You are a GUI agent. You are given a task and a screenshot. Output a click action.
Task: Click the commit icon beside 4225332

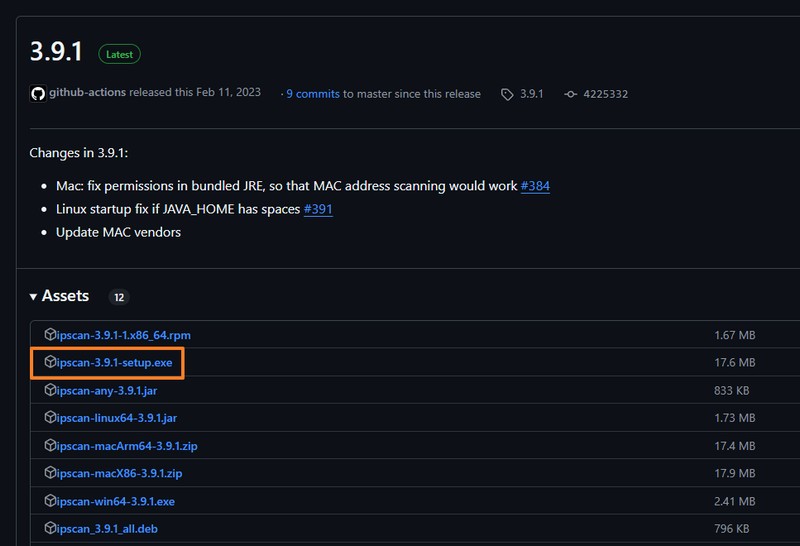[570, 94]
